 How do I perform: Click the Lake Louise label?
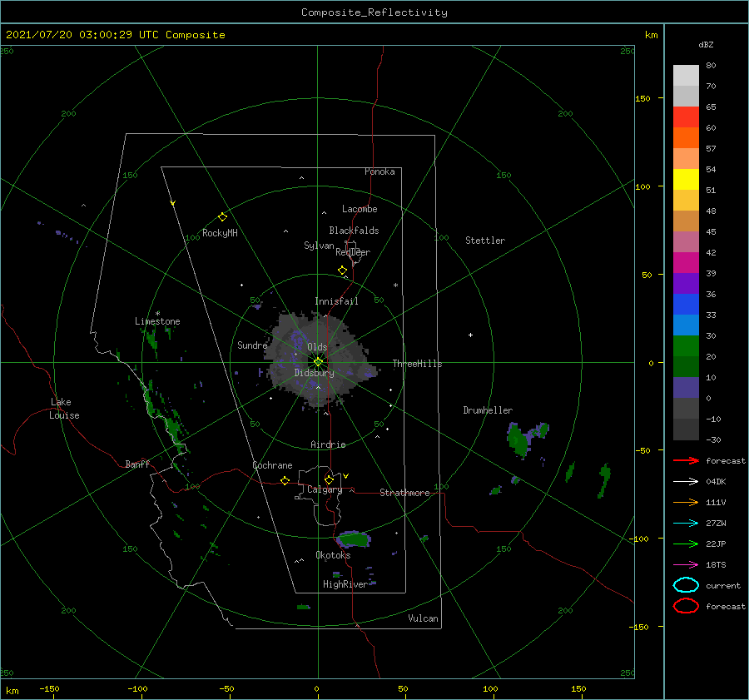pos(64,409)
